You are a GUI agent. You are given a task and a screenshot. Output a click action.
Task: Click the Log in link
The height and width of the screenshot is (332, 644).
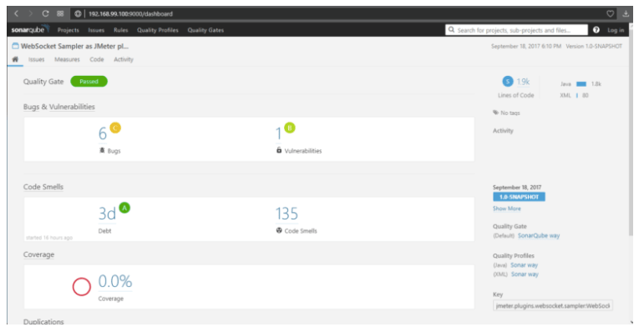(616, 30)
